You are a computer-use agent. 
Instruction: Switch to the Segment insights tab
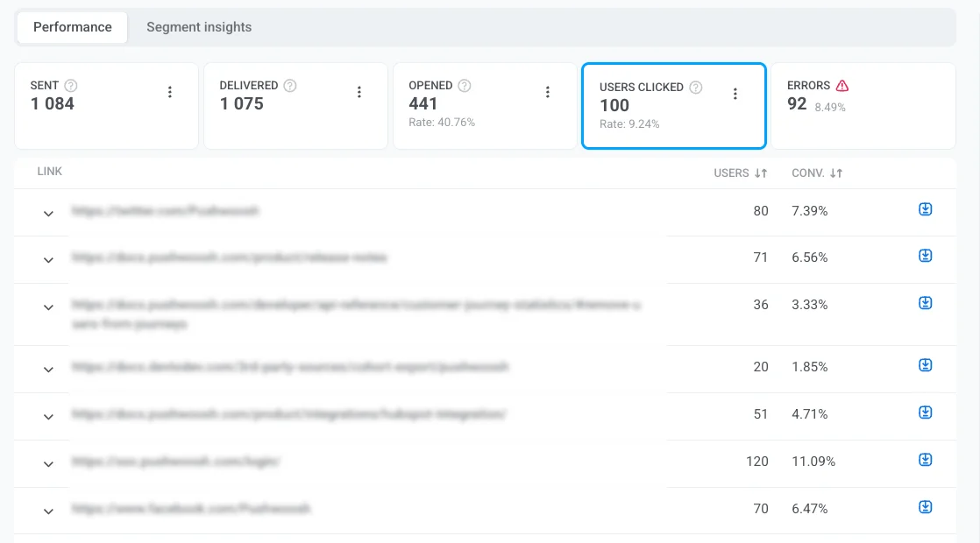coord(198,27)
